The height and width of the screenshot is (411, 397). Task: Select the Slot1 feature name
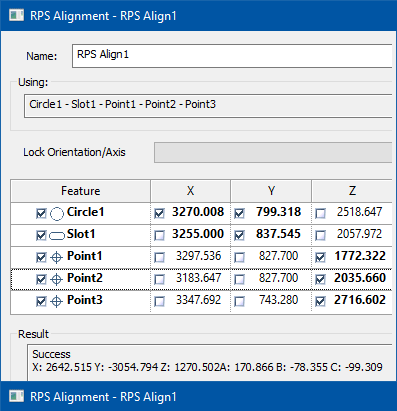[81, 234]
